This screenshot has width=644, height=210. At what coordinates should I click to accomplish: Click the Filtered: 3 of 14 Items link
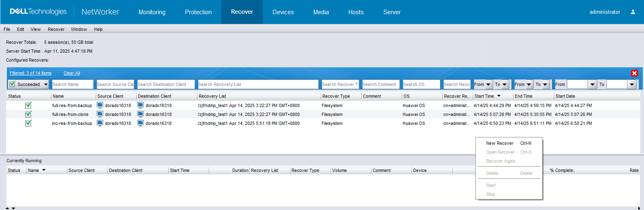[30, 73]
